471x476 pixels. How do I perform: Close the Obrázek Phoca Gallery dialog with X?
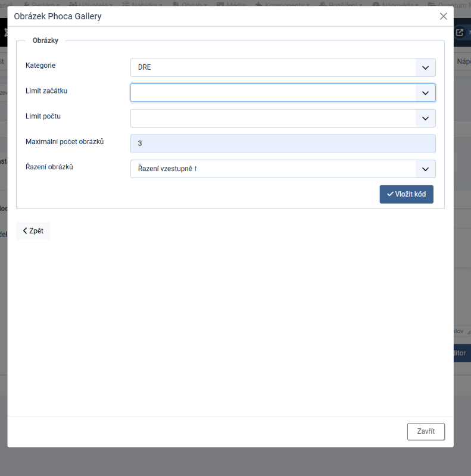(x=443, y=17)
